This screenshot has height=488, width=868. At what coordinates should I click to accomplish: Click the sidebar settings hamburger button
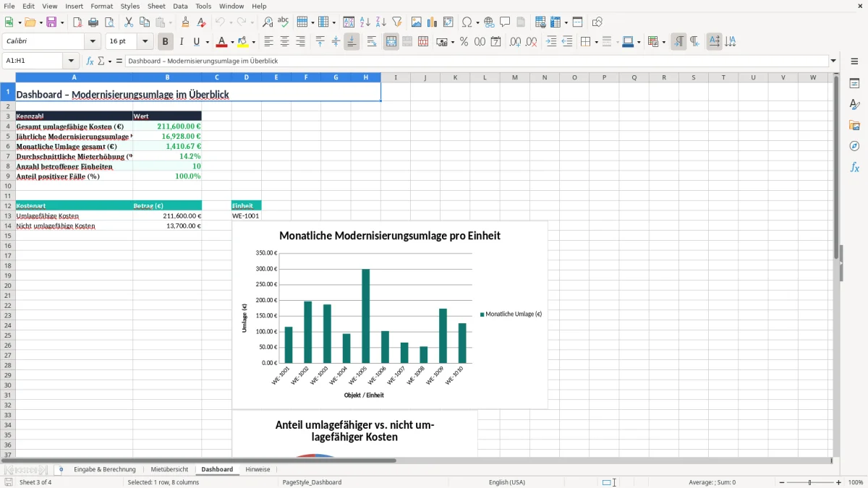coord(854,62)
